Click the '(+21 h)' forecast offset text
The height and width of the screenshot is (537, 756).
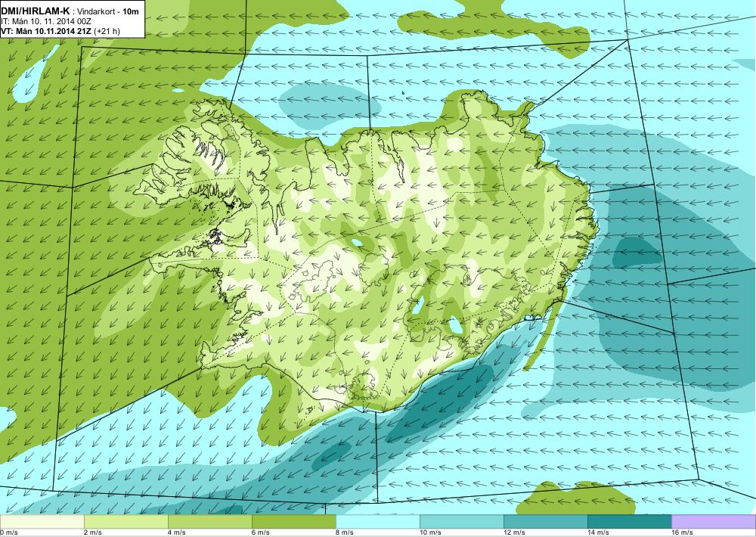[107, 31]
